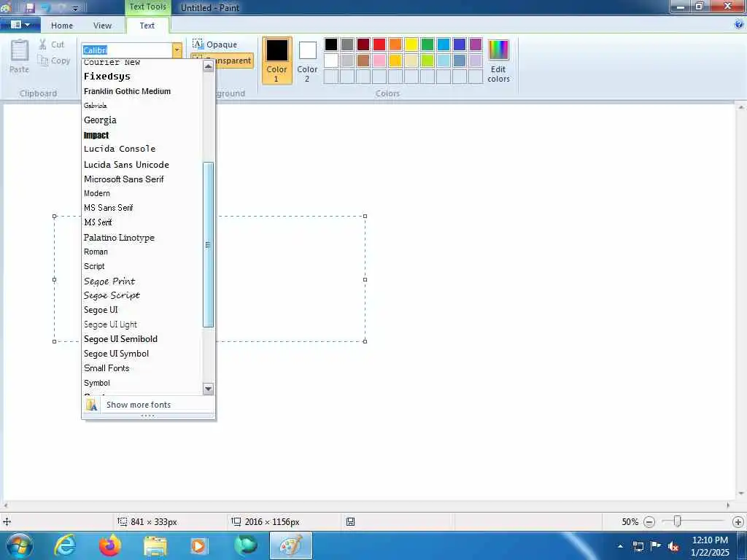Switch to the View ribbon tab
747x560 pixels.
click(102, 26)
